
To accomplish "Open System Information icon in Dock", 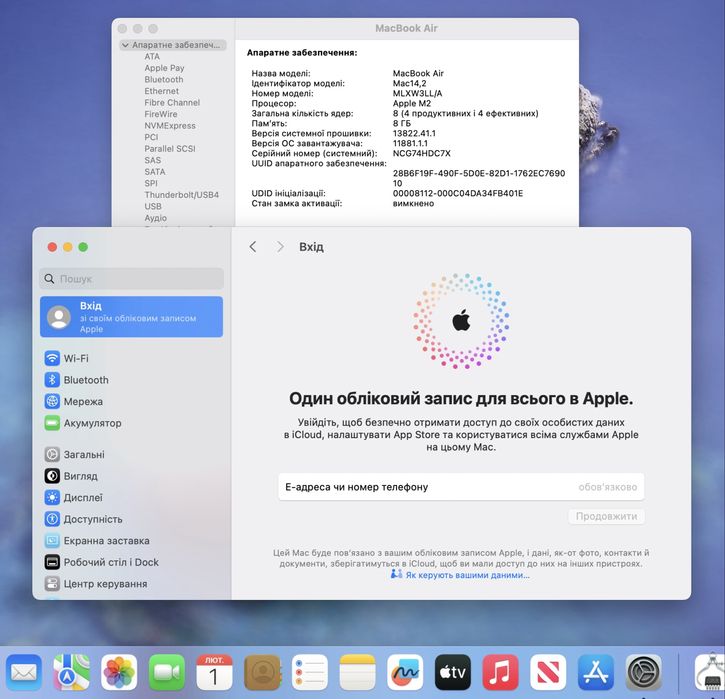I will [710, 672].
